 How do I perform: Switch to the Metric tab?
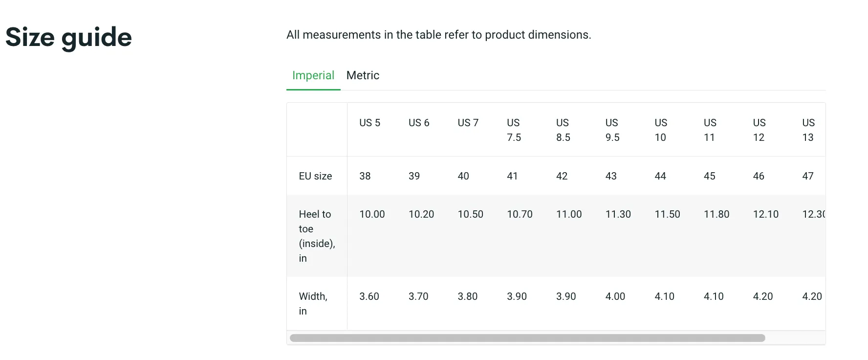coord(363,75)
